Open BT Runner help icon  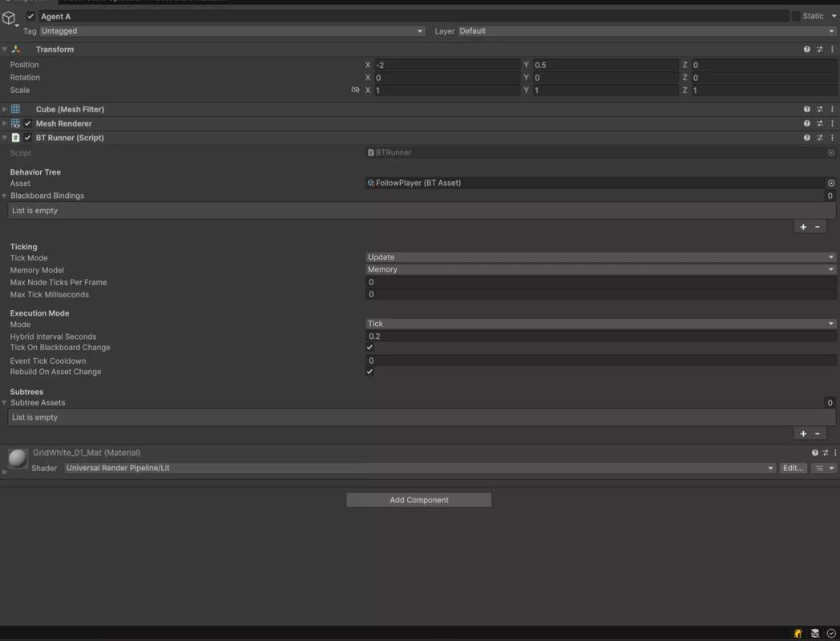[807, 138]
